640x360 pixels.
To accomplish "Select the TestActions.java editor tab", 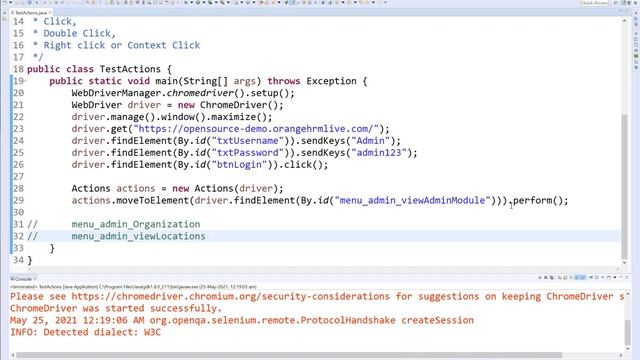I will (31, 13).
